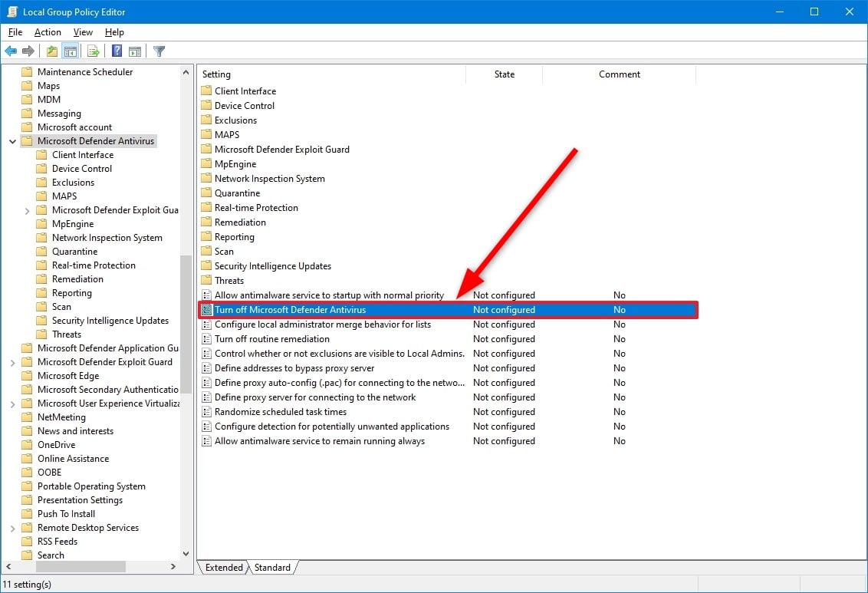
Task: Select Real-time Protection in the tree
Action: click(x=94, y=265)
